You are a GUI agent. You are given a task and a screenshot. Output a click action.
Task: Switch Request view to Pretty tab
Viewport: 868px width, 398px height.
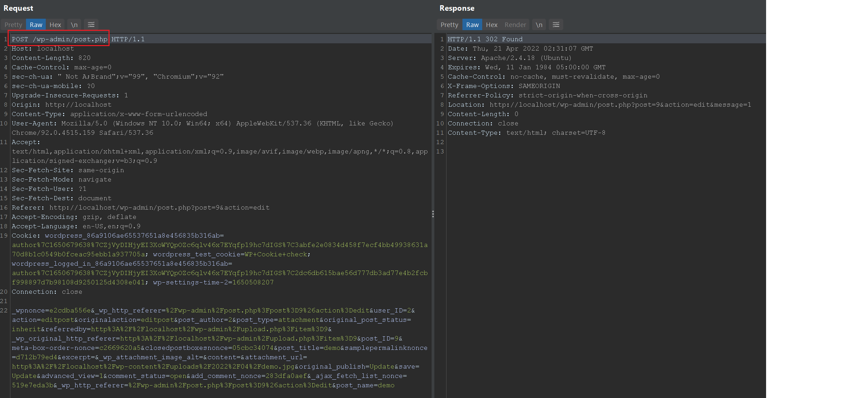point(13,25)
